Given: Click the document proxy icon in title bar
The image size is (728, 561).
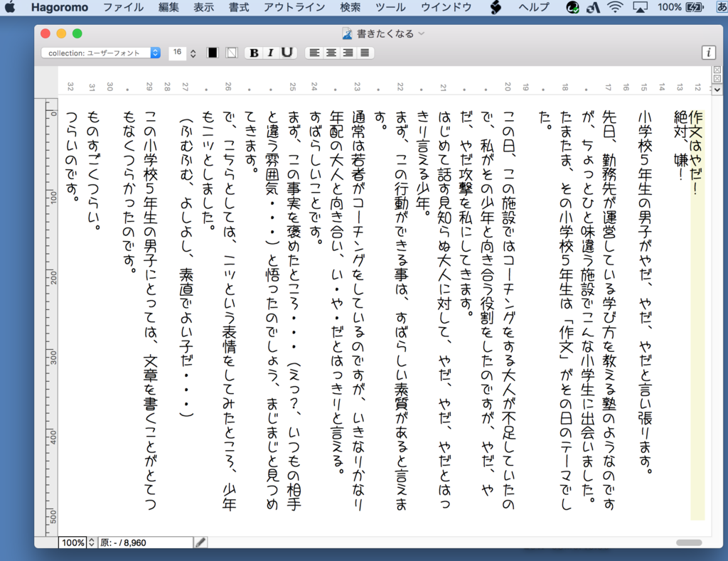Looking at the screenshot, I should (347, 33).
